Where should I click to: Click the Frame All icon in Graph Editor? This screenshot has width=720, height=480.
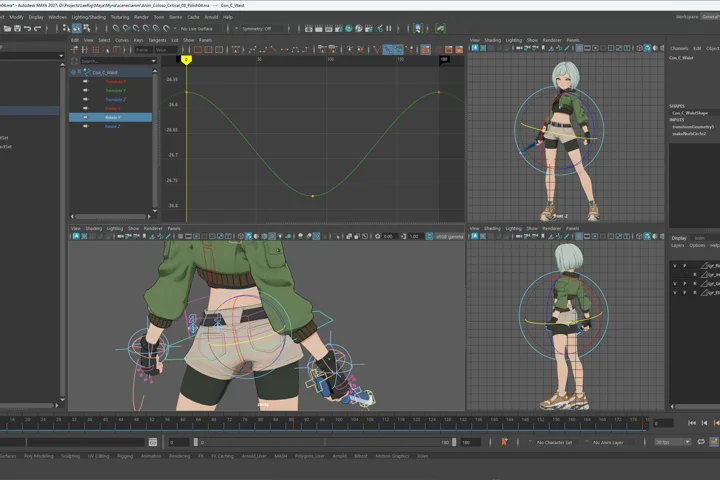pyautogui.click(x=198, y=50)
